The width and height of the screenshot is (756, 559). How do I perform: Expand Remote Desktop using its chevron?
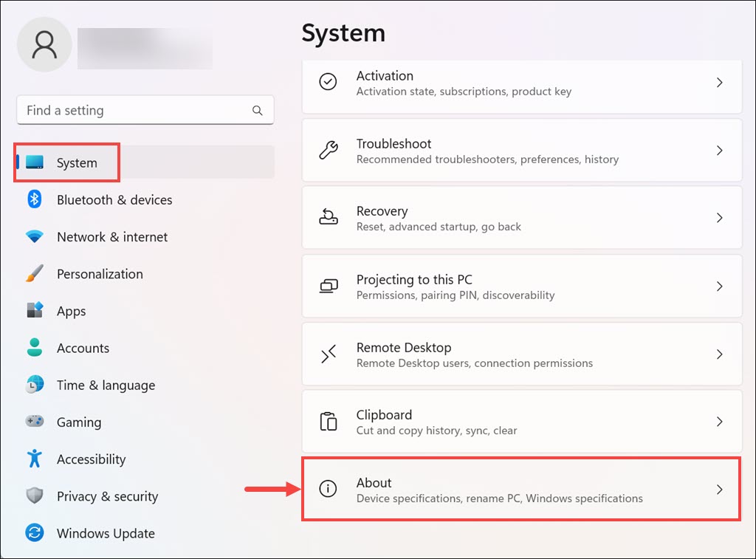[x=719, y=354]
